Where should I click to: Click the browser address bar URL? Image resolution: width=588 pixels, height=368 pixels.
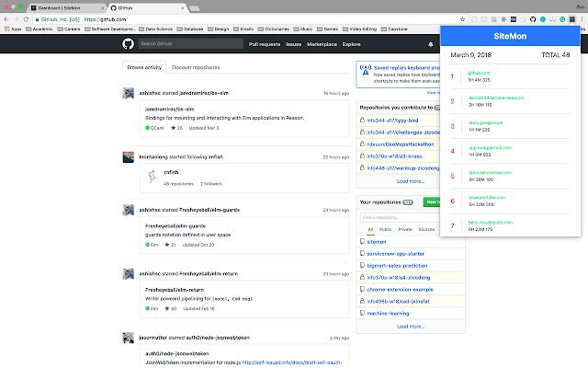(x=105, y=19)
